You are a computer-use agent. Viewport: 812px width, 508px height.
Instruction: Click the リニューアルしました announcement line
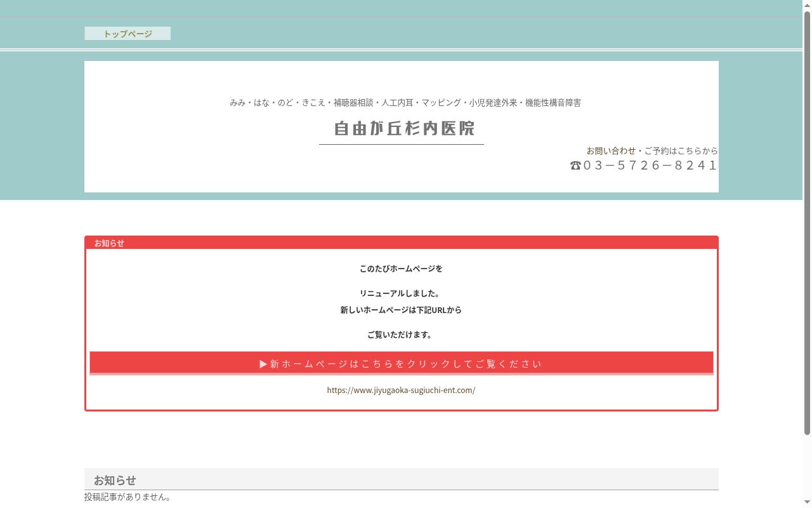tap(400, 293)
